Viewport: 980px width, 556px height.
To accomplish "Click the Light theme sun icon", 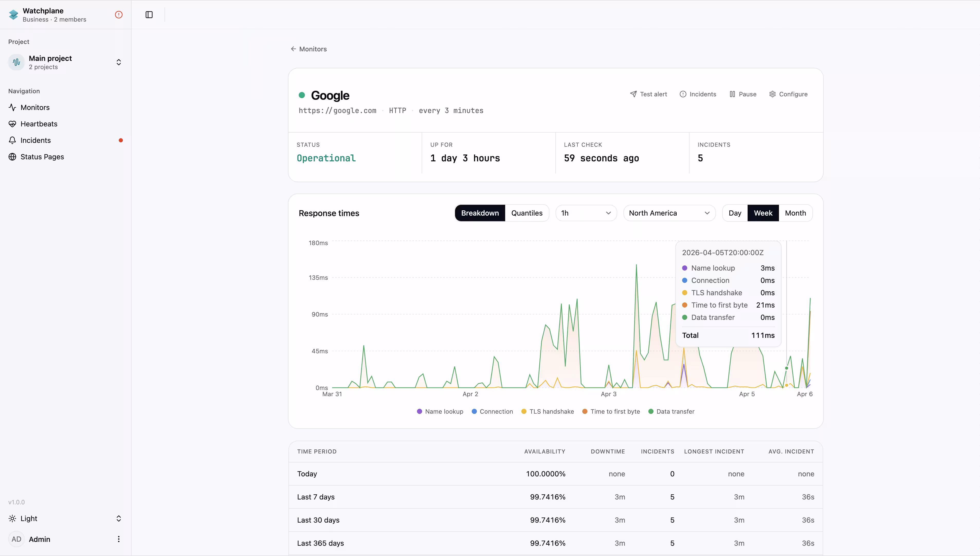I will pos(12,518).
